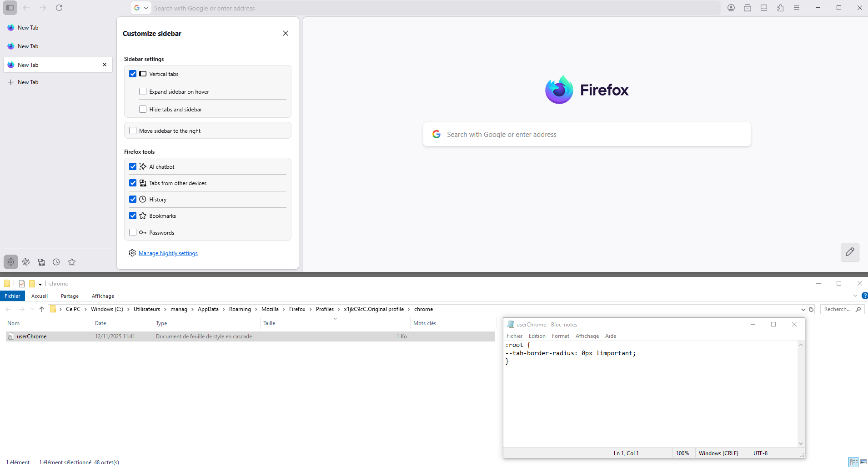868x467 pixels.
Task: Switch to the Affichage ribbon tab in Explorer
Action: (x=103, y=296)
